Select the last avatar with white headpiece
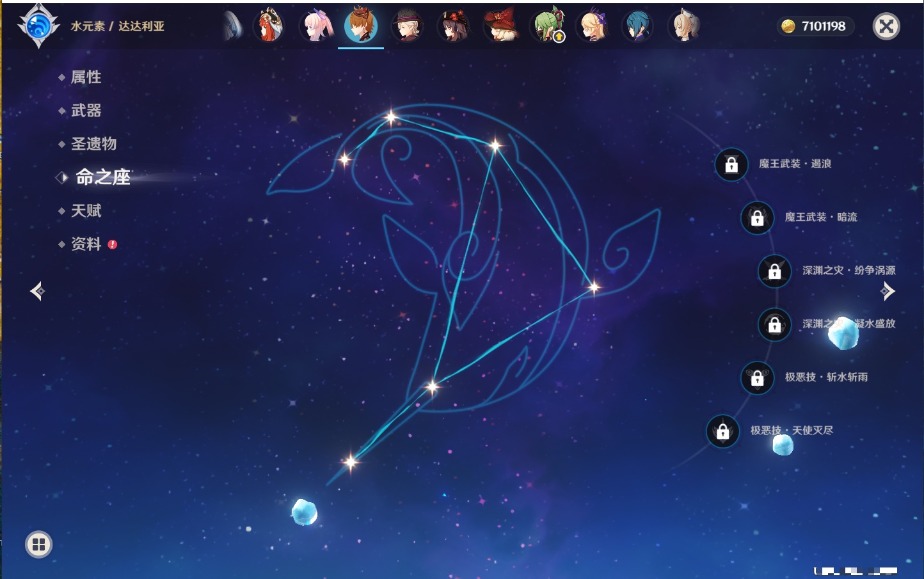Image resolution: width=924 pixels, height=579 pixels. click(x=683, y=26)
